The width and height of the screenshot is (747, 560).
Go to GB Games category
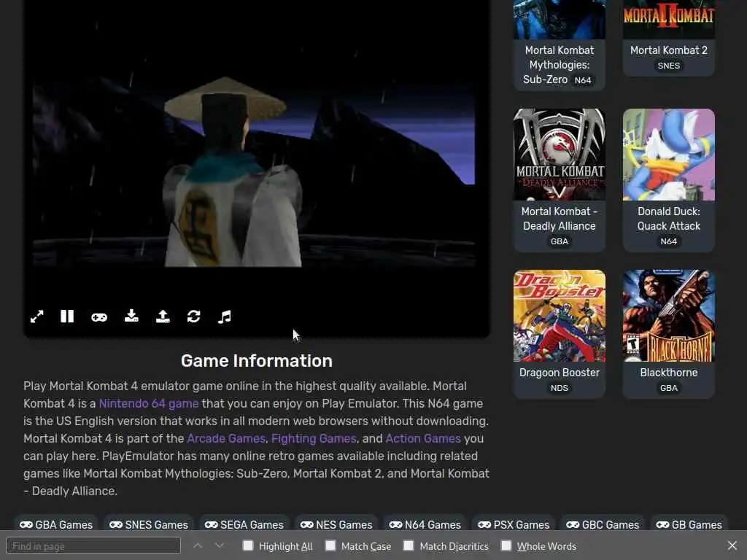point(689,524)
